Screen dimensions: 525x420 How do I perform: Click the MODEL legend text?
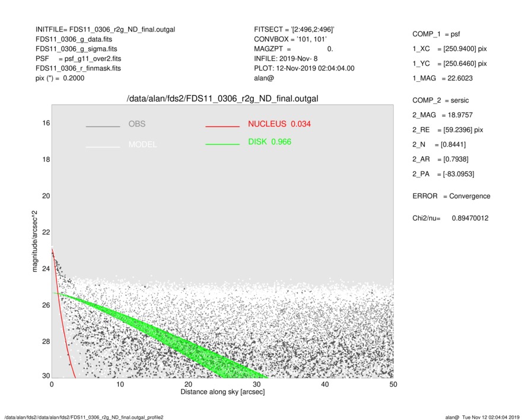(x=142, y=145)
